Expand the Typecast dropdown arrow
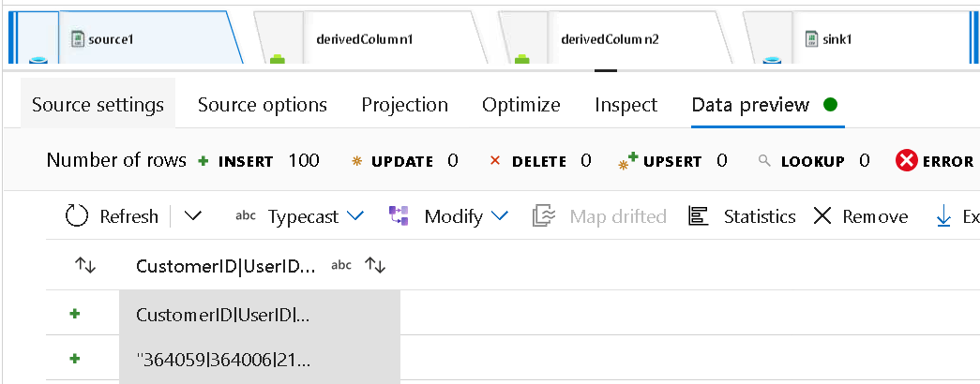 click(x=355, y=216)
